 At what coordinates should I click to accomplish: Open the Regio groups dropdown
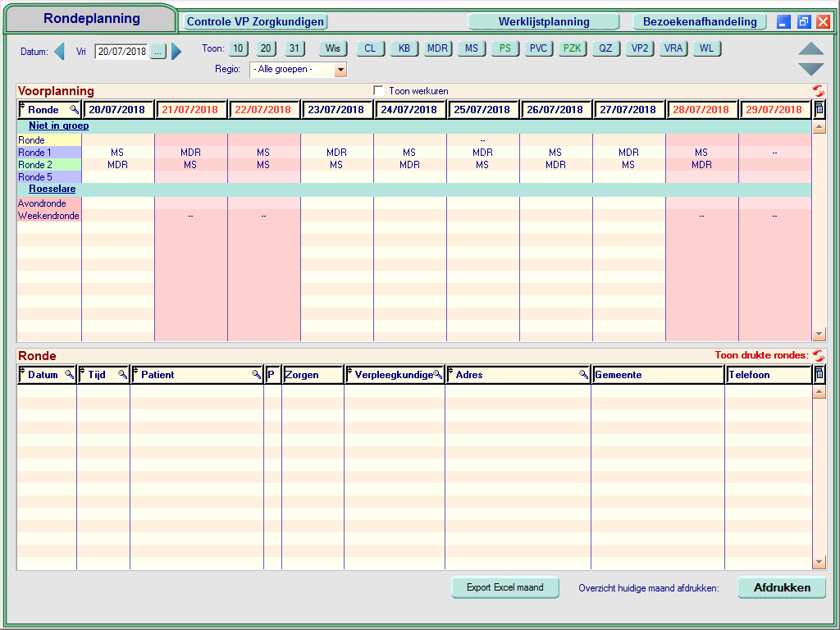340,70
